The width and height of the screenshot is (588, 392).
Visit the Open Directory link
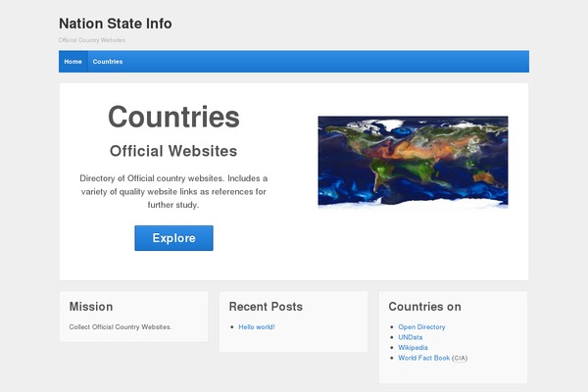(x=421, y=327)
